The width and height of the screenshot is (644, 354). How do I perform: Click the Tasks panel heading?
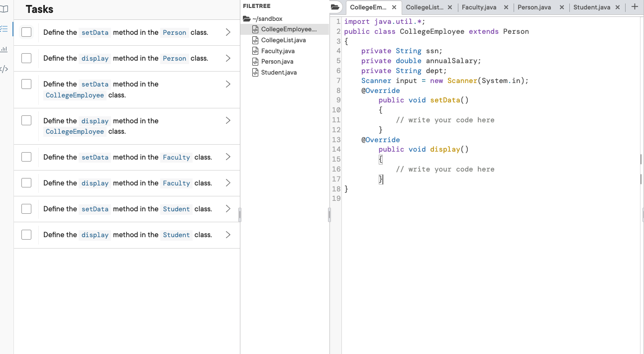coord(39,9)
